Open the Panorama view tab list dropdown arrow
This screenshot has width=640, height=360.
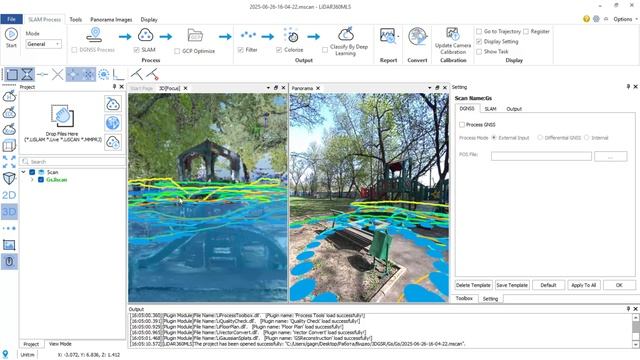click(x=429, y=88)
